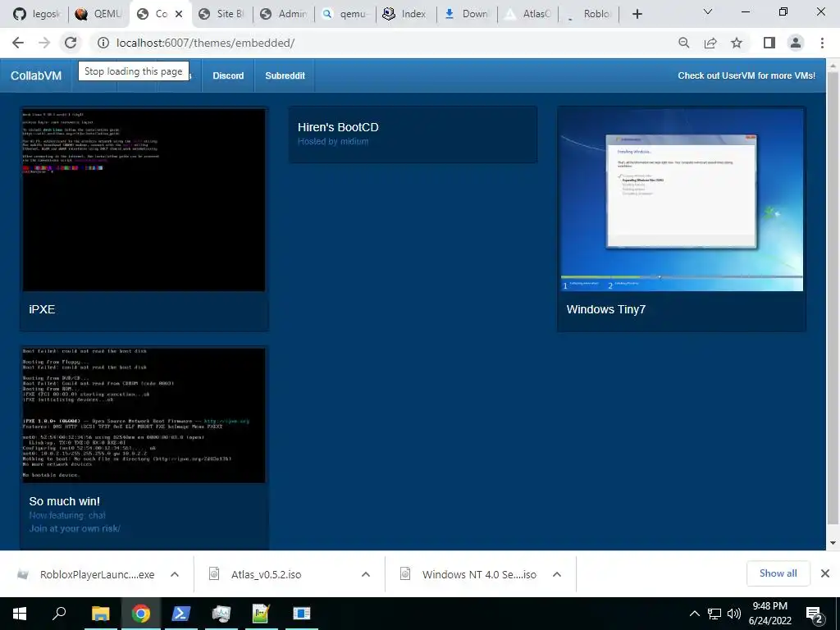Image resolution: width=840 pixels, height=630 pixels.
Task: Open the Resource Monitor taskbar icon
Action: point(221,614)
